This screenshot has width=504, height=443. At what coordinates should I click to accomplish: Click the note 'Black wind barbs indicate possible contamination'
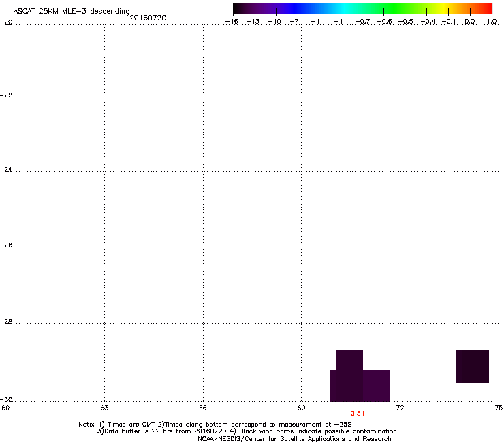[318, 431]
